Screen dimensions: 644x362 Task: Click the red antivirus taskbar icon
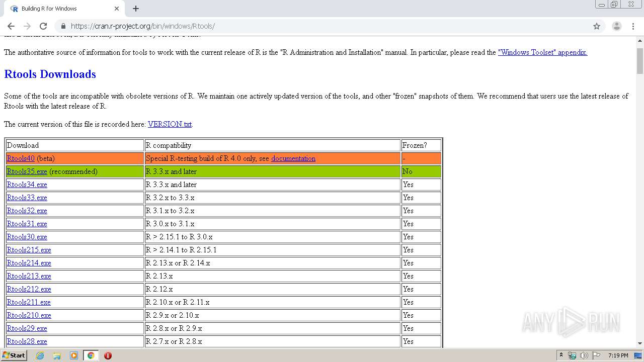[x=108, y=355]
